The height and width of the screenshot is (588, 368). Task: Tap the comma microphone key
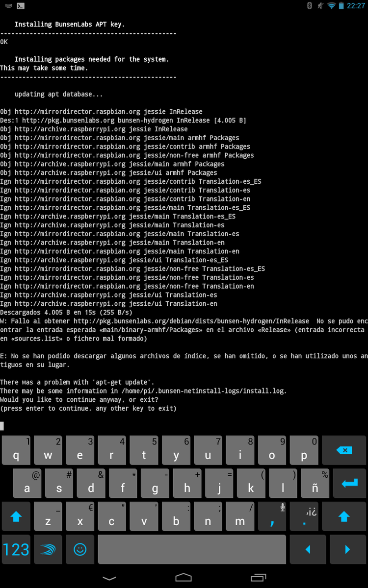[x=272, y=516]
